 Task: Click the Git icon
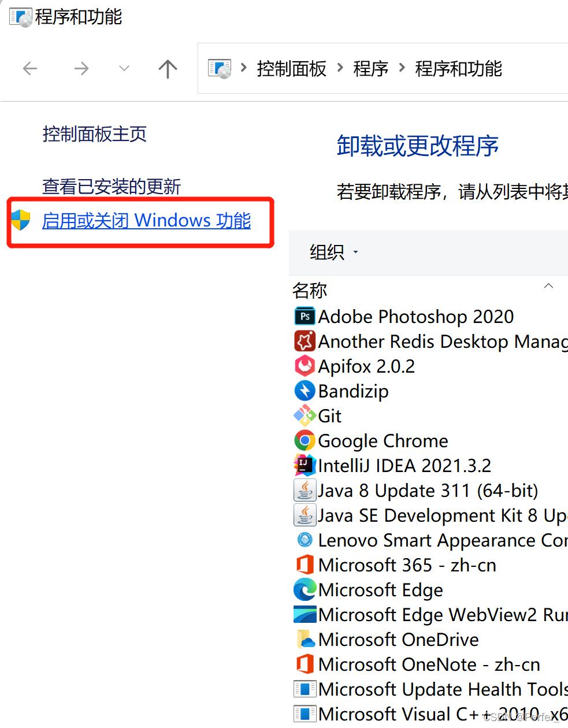[x=305, y=416]
